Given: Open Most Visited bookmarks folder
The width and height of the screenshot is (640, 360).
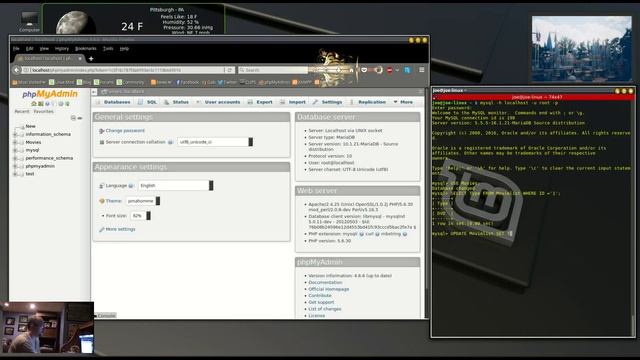Looking at the screenshot, I should pos(29,82).
